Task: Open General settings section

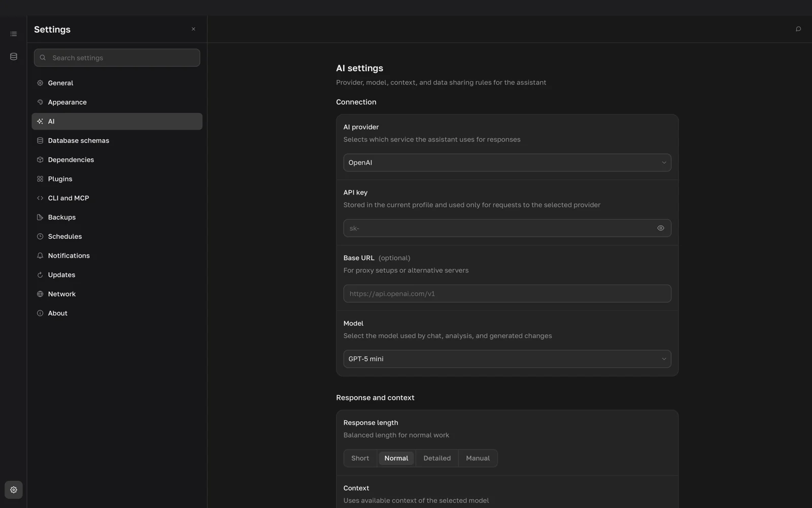Action: 117,83
